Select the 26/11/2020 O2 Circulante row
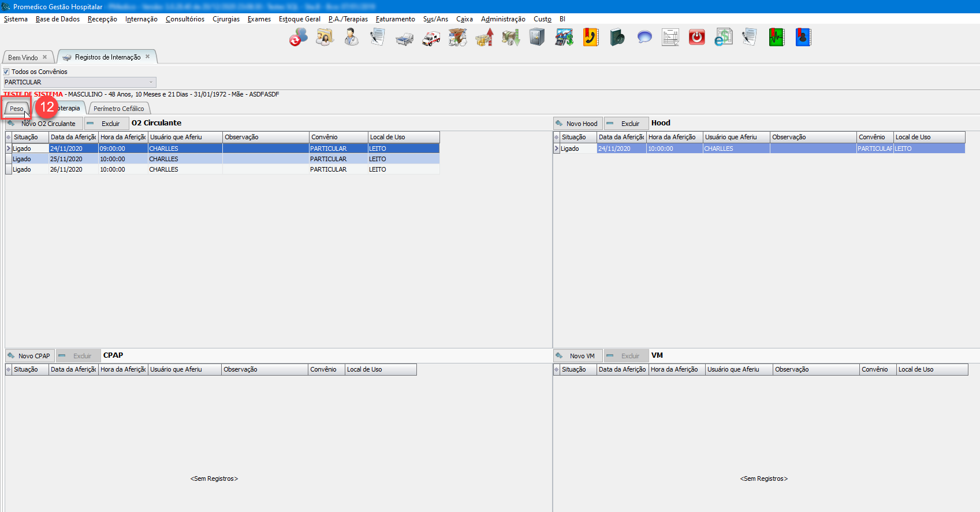 coord(66,169)
